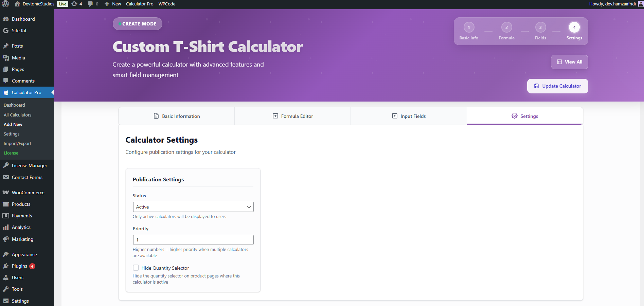644x306 pixels.
Task: Click the Appearance paintbrush icon
Action: [x=6, y=254]
